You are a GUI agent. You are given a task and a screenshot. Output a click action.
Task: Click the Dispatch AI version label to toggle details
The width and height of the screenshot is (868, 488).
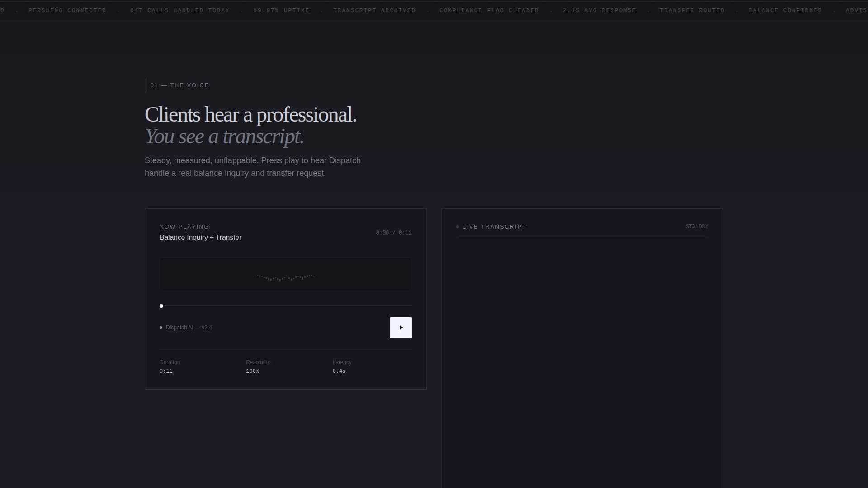click(189, 327)
